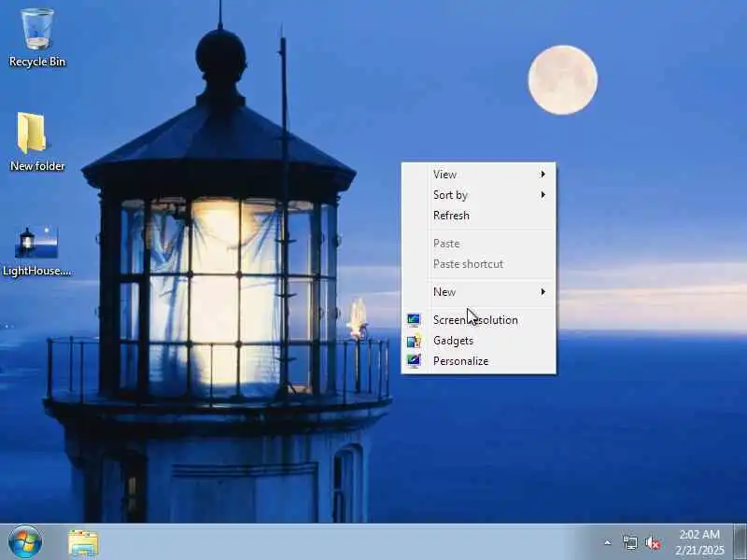This screenshot has height=560, width=747.
Task: Open the network status tray icon
Action: click(x=629, y=542)
